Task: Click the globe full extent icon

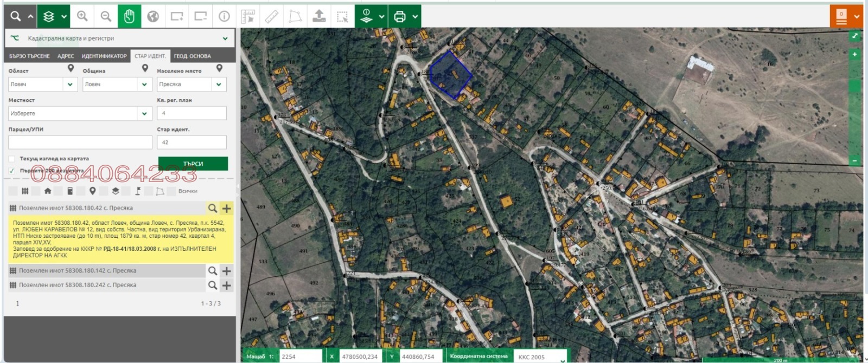Action: (153, 16)
